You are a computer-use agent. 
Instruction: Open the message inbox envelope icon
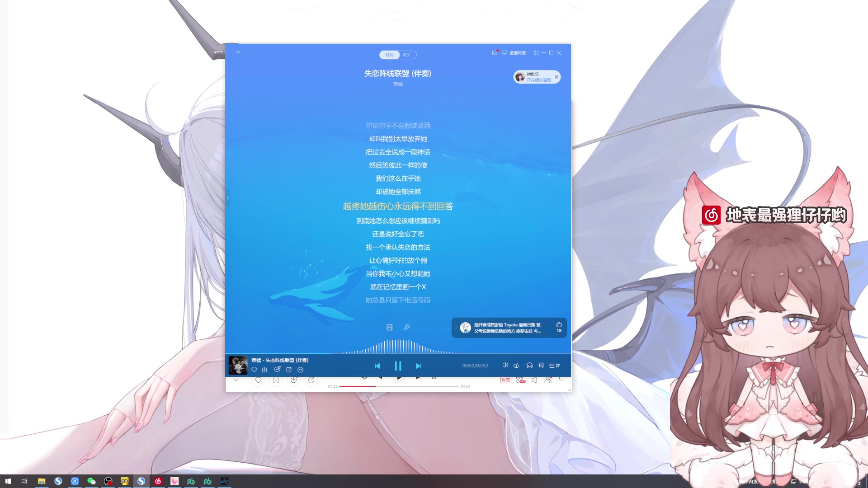coord(495,53)
